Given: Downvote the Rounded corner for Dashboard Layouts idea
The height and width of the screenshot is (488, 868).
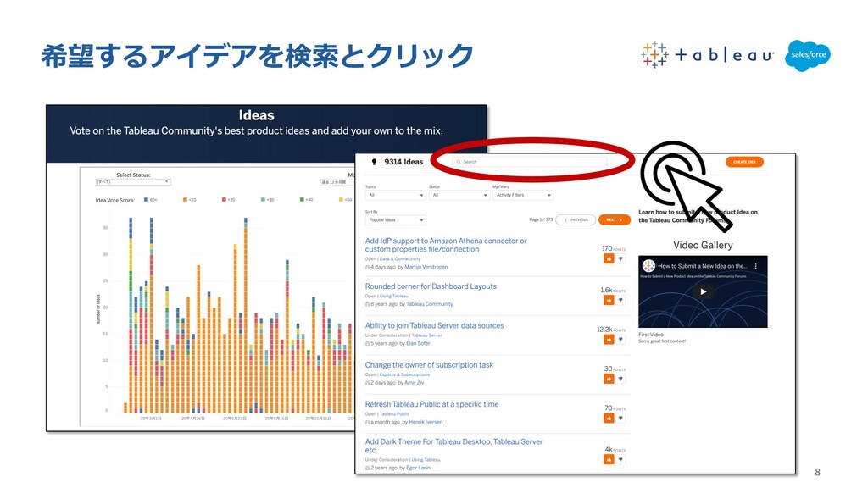Looking at the screenshot, I should (x=620, y=300).
